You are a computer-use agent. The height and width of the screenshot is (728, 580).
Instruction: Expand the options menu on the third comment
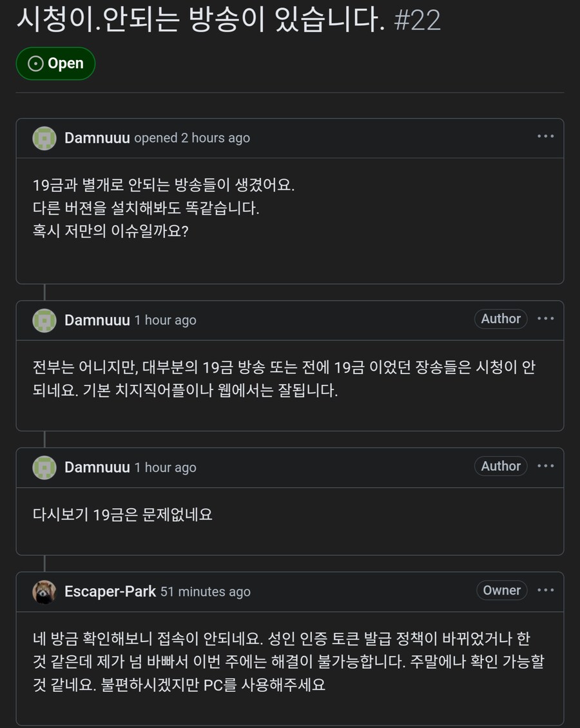546,466
